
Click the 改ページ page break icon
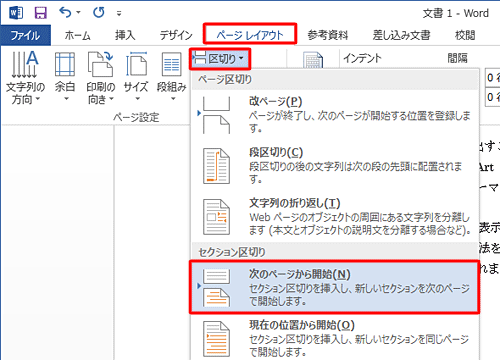[x=216, y=115]
